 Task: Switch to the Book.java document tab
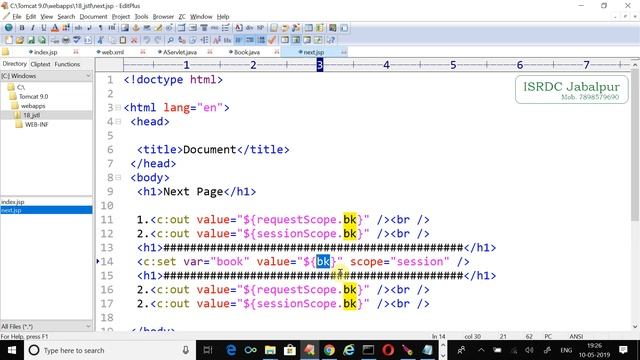tap(247, 52)
